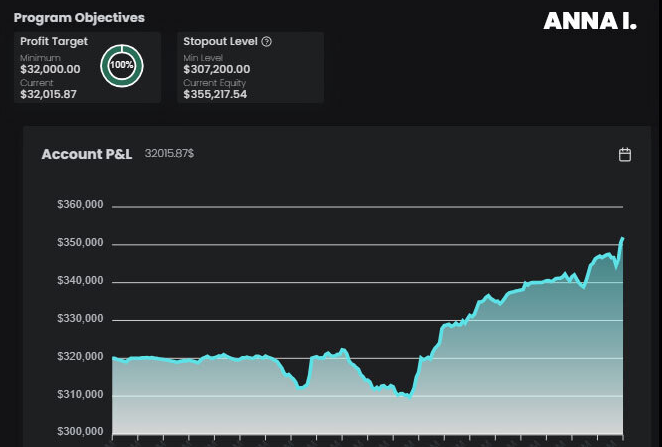662x447 pixels.
Task: Click the Stopout Level card title
Action: 220,42
